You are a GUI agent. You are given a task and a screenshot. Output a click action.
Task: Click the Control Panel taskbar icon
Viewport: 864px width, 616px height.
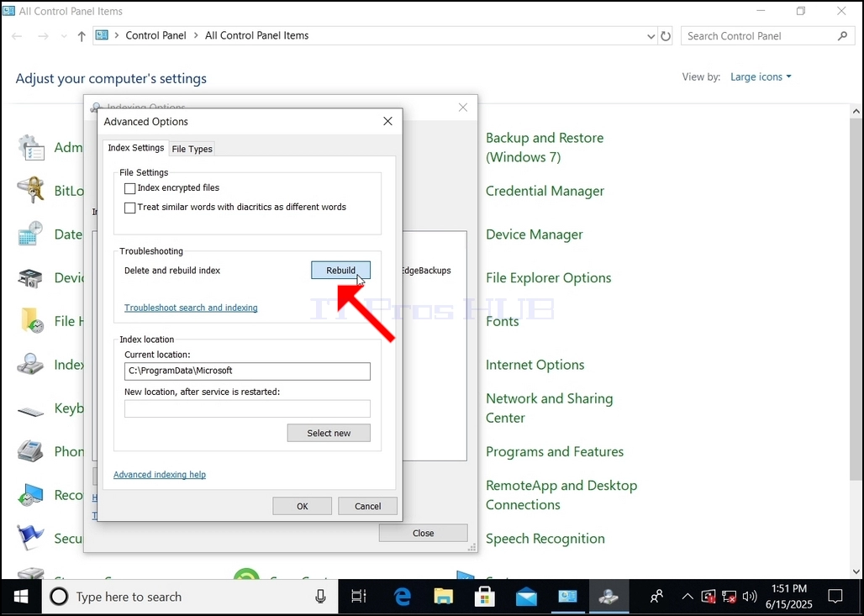pos(567,597)
